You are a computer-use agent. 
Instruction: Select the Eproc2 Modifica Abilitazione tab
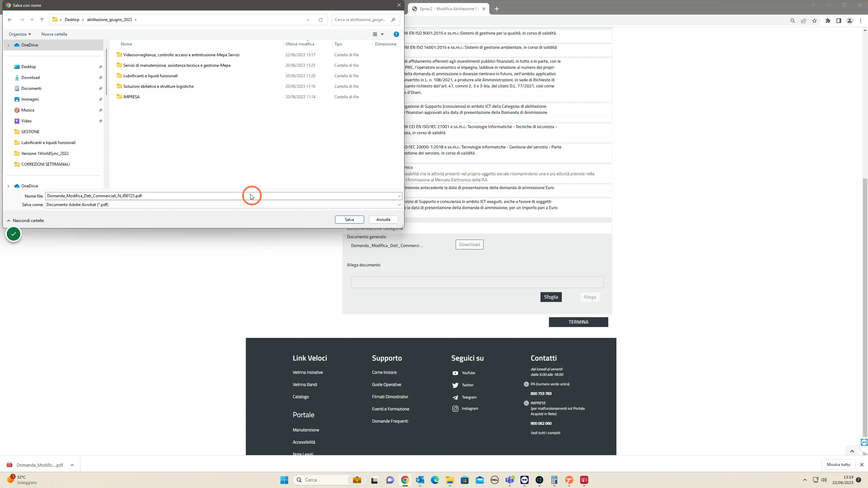448,9
